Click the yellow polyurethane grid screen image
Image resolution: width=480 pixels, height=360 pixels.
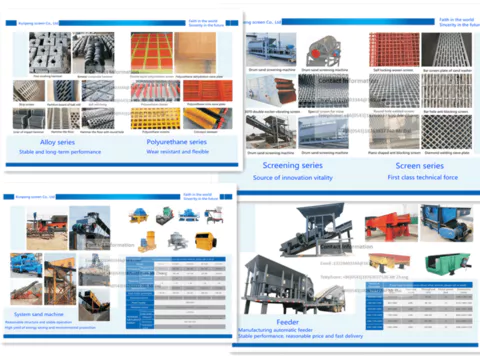click(155, 118)
